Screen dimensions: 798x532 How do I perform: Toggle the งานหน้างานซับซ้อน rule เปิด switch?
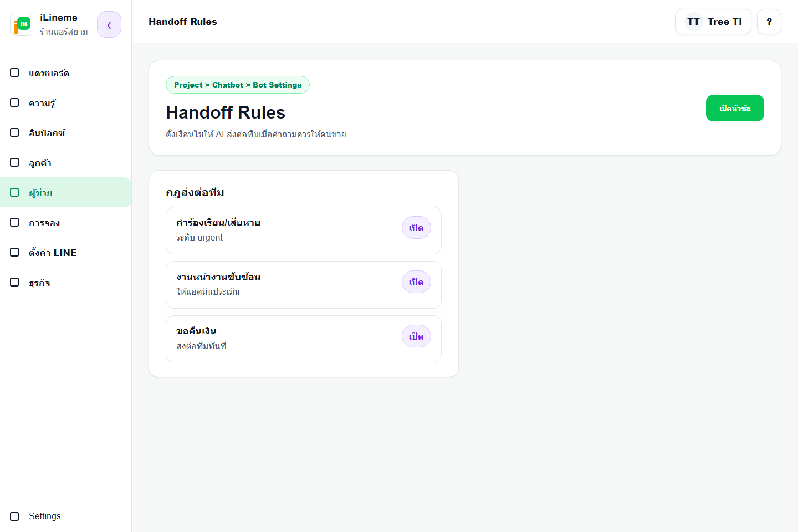(x=416, y=282)
